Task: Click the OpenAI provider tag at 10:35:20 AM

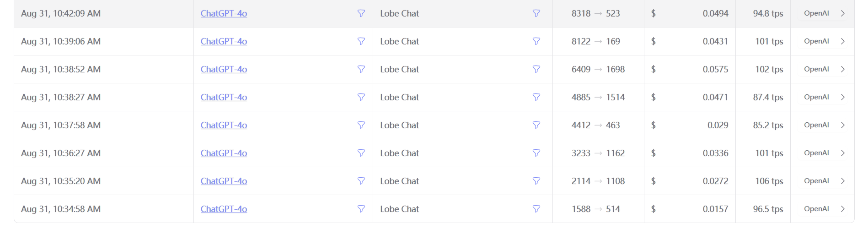Action: point(816,181)
